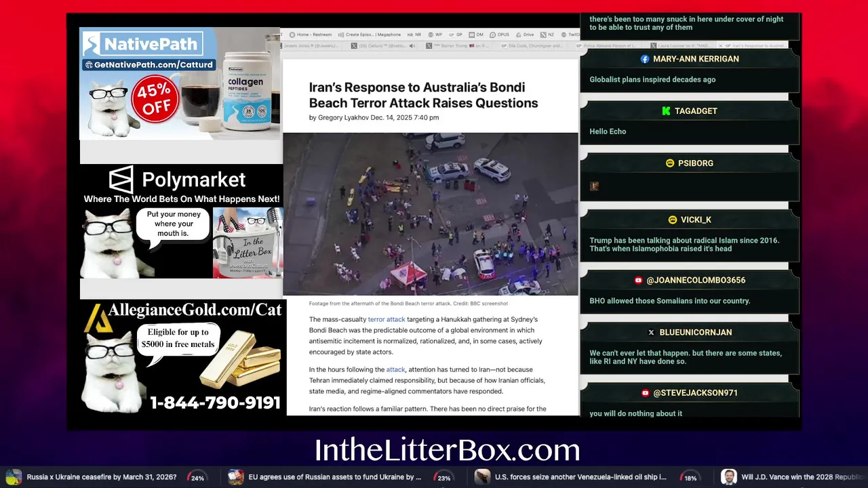Click the Russia x Ukraine ceasefire market ticker
This screenshot has width=868, height=488.
102,477
